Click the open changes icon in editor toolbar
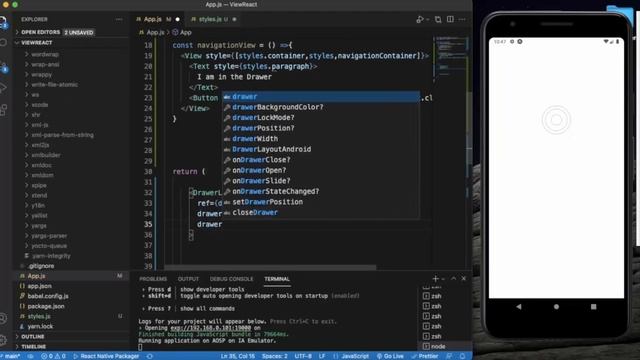 pos(438,19)
